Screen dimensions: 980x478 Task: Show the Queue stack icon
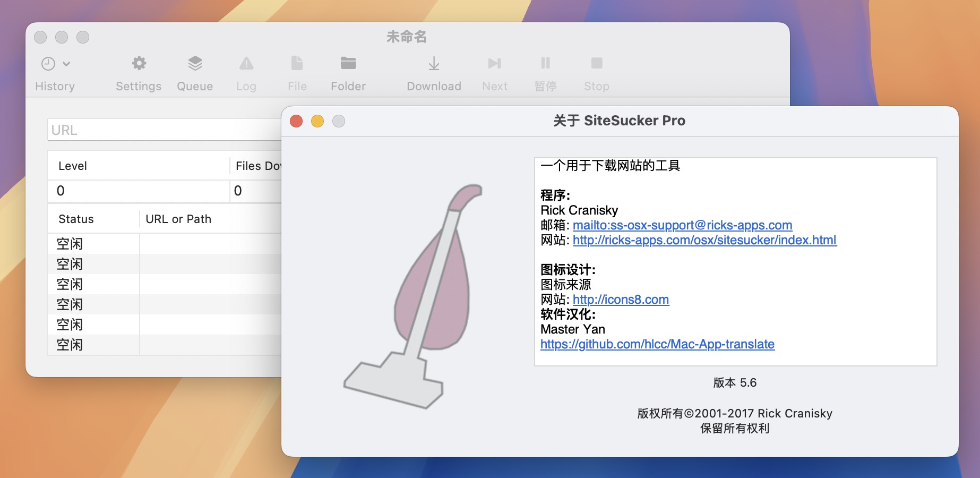point(195,63)
